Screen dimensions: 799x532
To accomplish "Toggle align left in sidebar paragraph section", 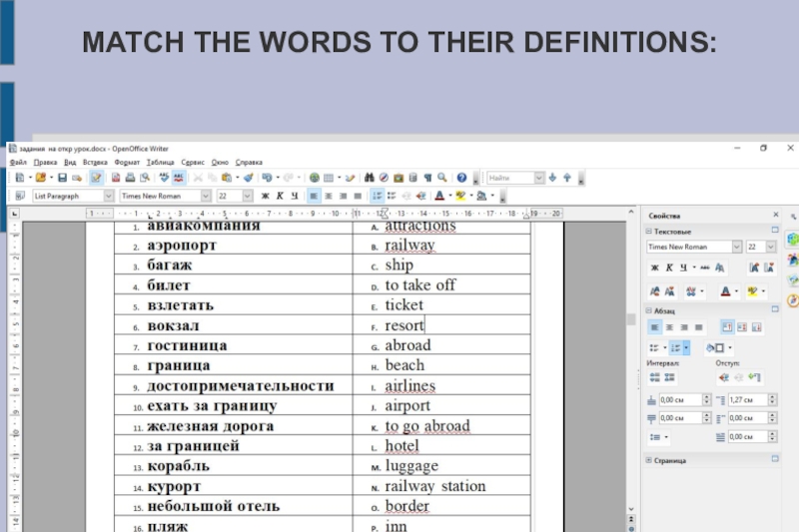I will (655, 326).
